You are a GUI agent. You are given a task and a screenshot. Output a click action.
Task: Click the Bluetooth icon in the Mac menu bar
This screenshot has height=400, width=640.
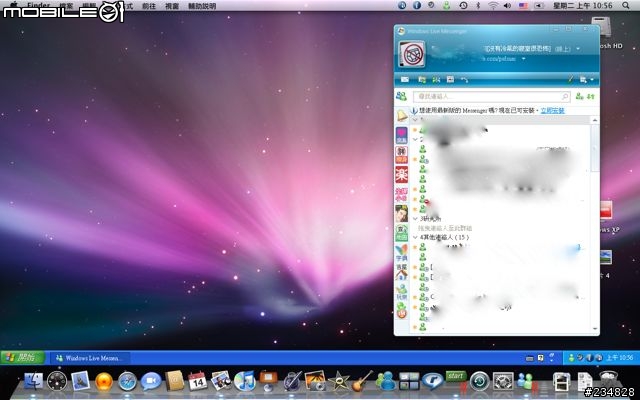coord(478,6)
